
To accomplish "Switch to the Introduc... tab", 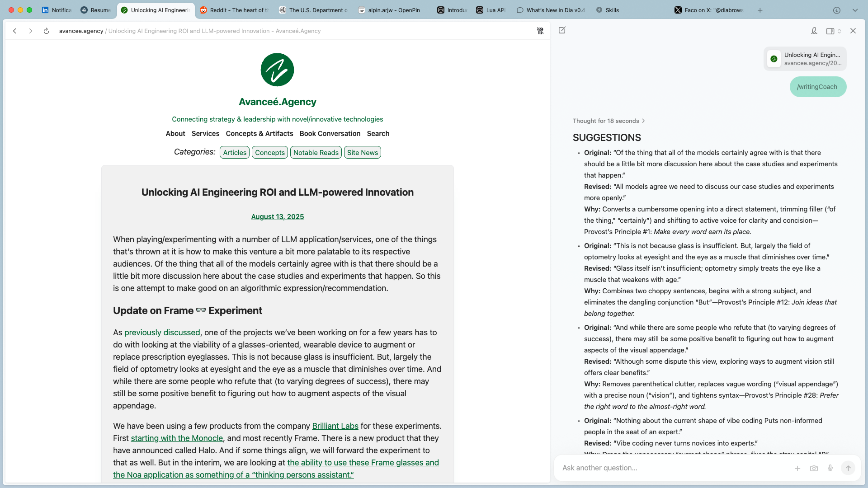I will click(452, 10).
